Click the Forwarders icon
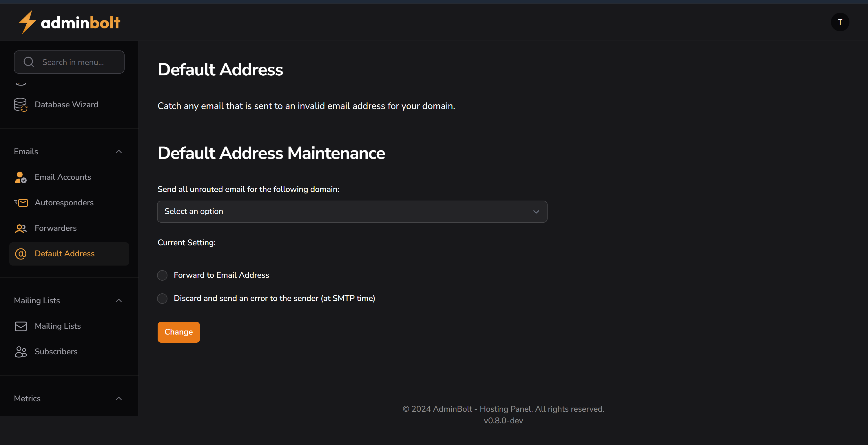Screen dimensions: 868x445 pyautogui.click(x=21, y=228)
